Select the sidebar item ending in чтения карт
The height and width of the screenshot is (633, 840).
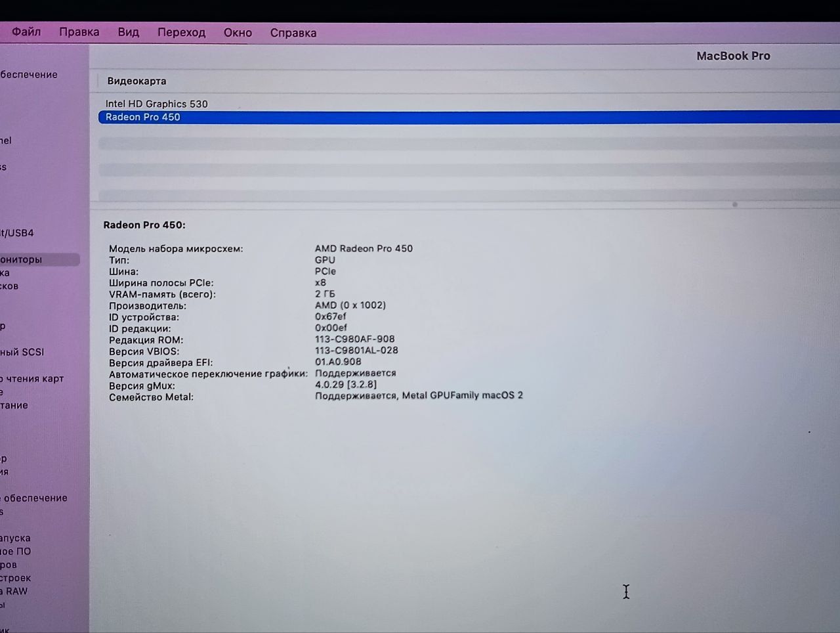click(32, 379)
